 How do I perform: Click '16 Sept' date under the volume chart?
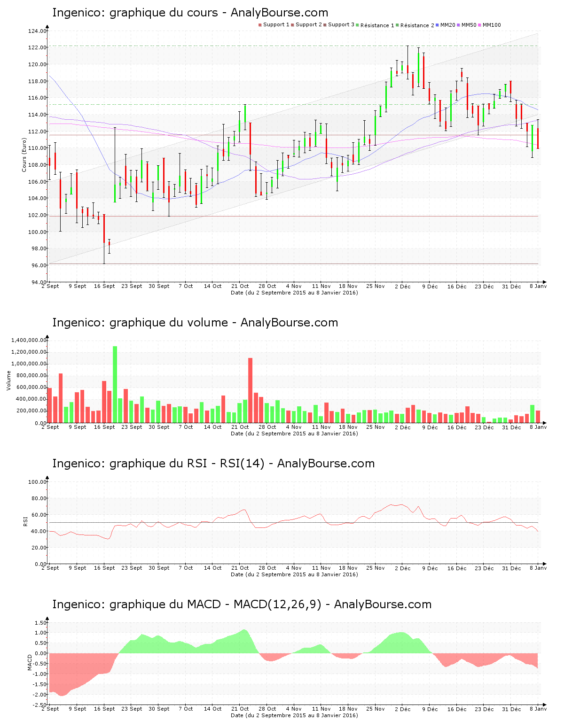(104, 427)
